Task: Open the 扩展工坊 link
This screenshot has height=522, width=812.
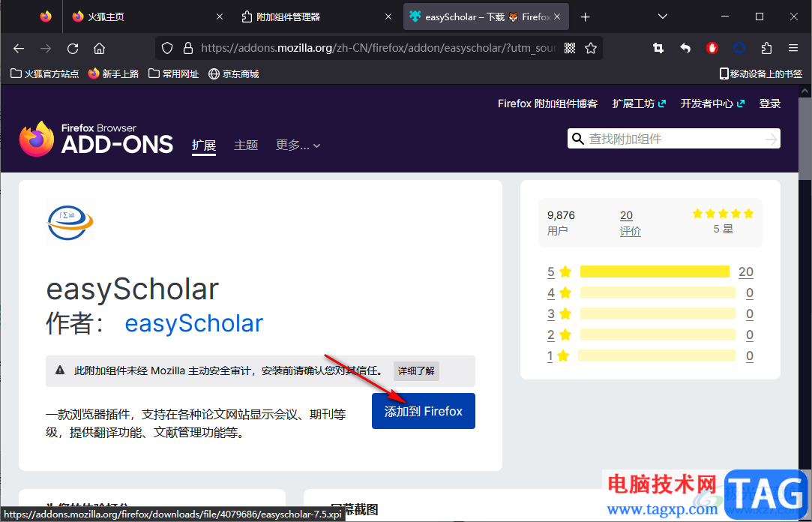Action: [639, 103]
